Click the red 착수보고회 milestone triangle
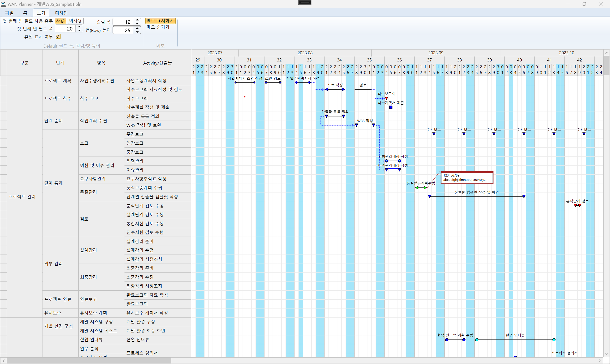 (x=386, y=98)
